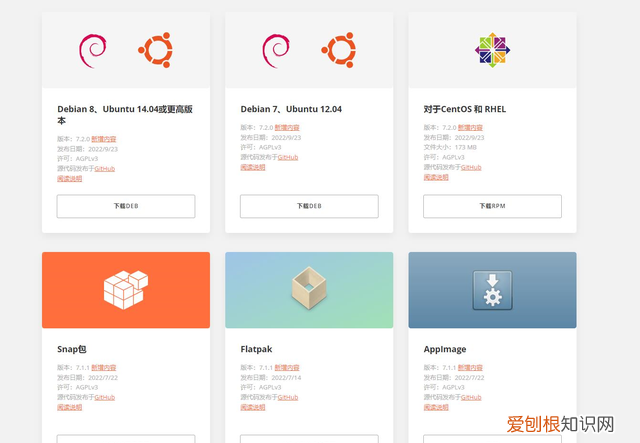The image size is (640, 443).
Task: Open 新增内容 link in CentOS card
Action: click(x=470, y=128)
